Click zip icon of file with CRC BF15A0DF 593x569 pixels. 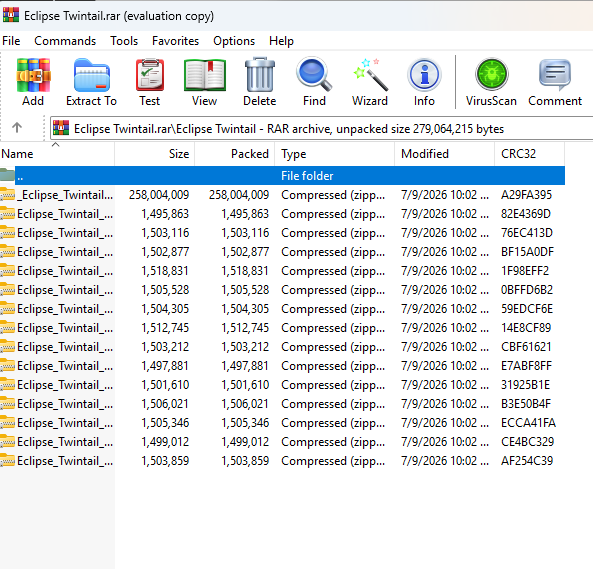coord(7,251)
